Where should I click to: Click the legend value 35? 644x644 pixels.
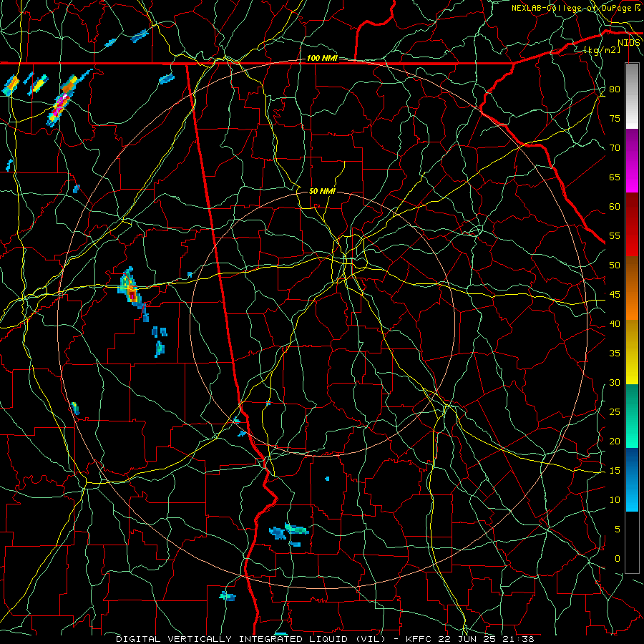tap(615, 353)
